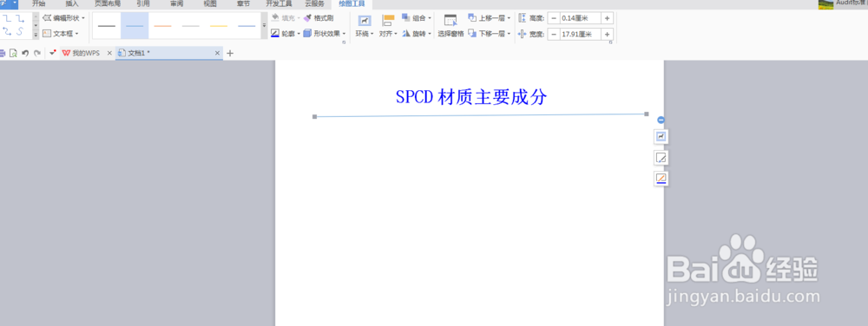Image resolution: width=868 pixels, height=326 pixels.
Task: Expand the line styles gallery
Action: 264,26
